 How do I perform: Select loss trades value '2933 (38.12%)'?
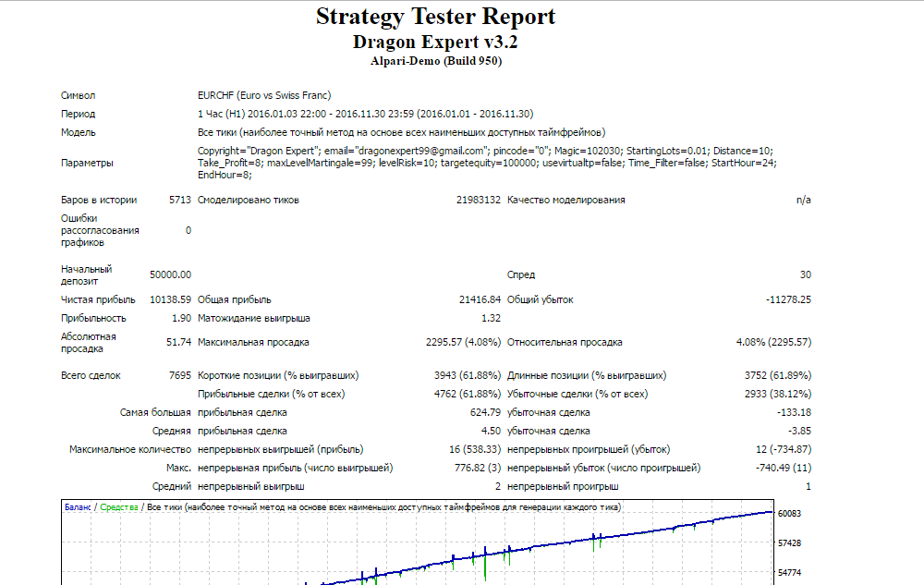(x=778, y=394)
